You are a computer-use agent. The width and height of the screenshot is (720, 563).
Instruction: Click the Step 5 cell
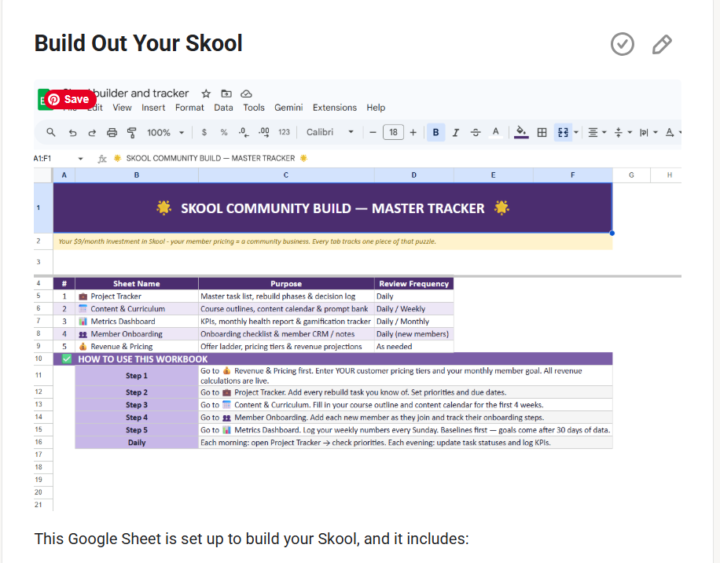137,430
